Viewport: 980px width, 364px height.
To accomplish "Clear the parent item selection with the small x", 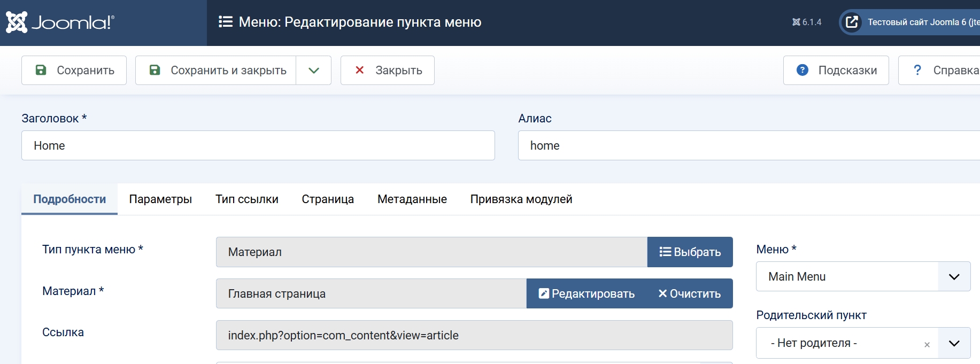I will pos(927,345).
